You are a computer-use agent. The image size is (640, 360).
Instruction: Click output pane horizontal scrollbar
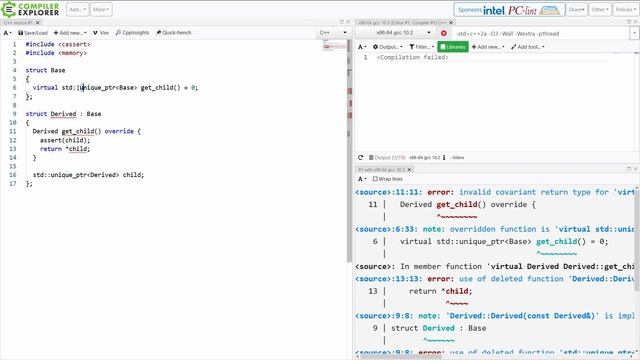pyautogui.click(x=400, y=357)
